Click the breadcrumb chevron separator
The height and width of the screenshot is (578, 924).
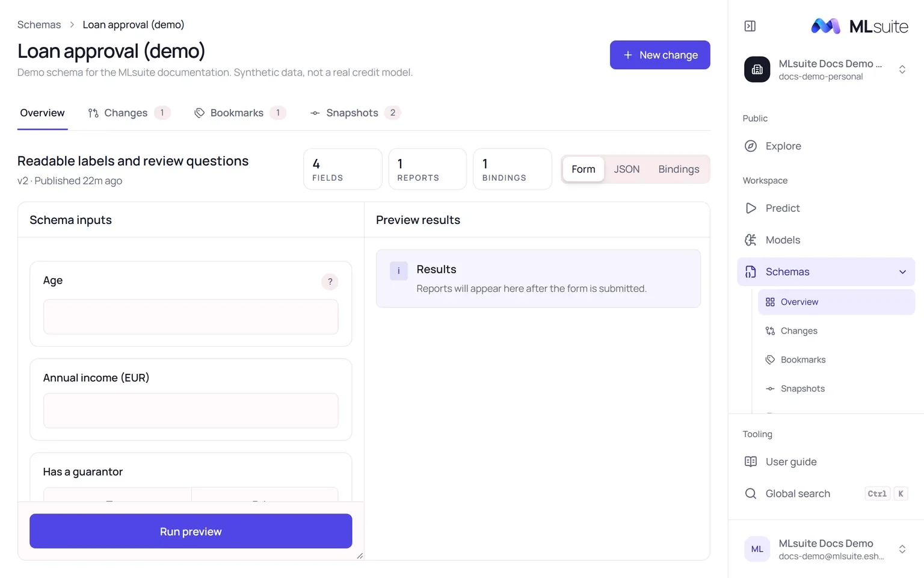[72, 25]
